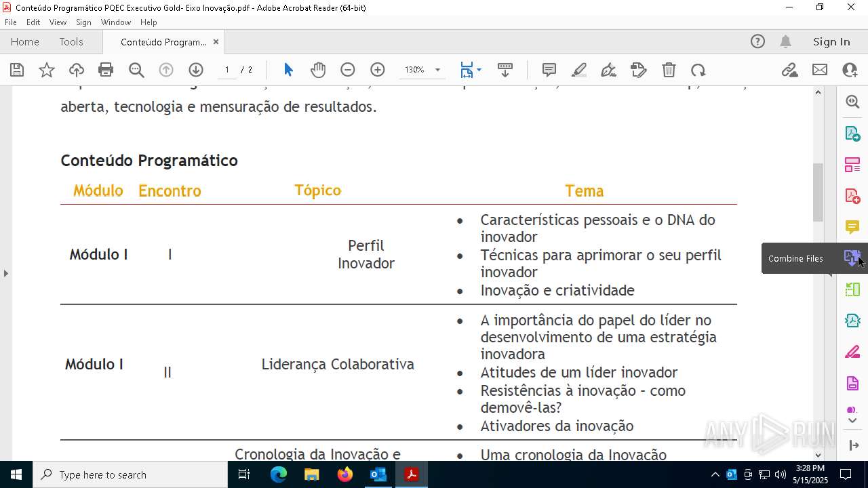
Task: Open the stamp tool
Action: tap(639, 70)
